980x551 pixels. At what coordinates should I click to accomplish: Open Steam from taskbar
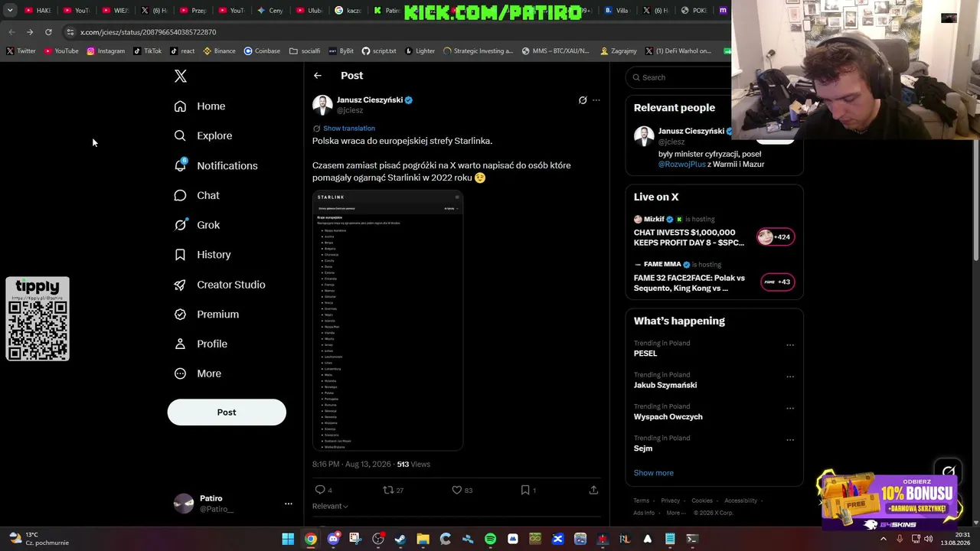tap(400, 539)
